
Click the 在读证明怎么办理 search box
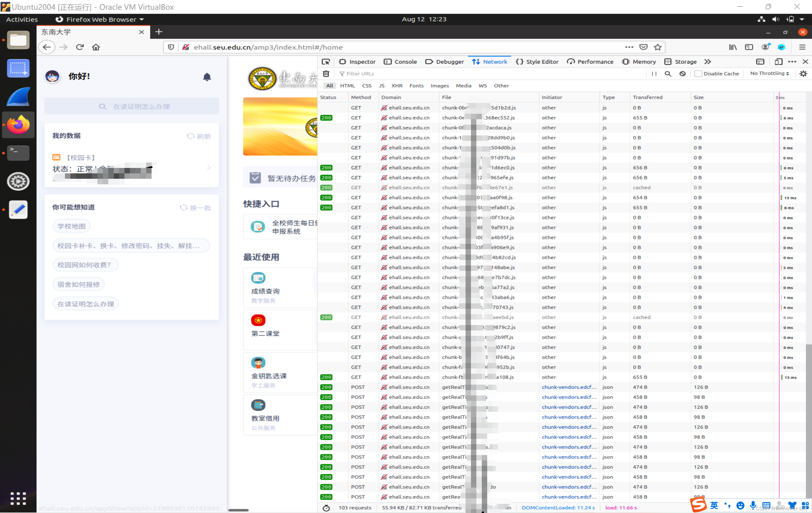tap(132, 107)
